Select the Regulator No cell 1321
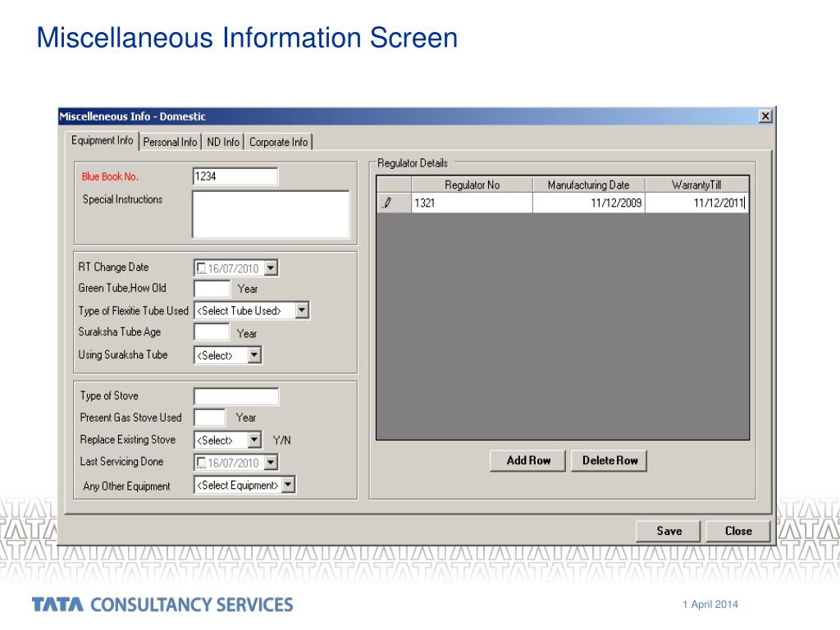This screenshot has width=840, height=630. 472,203
